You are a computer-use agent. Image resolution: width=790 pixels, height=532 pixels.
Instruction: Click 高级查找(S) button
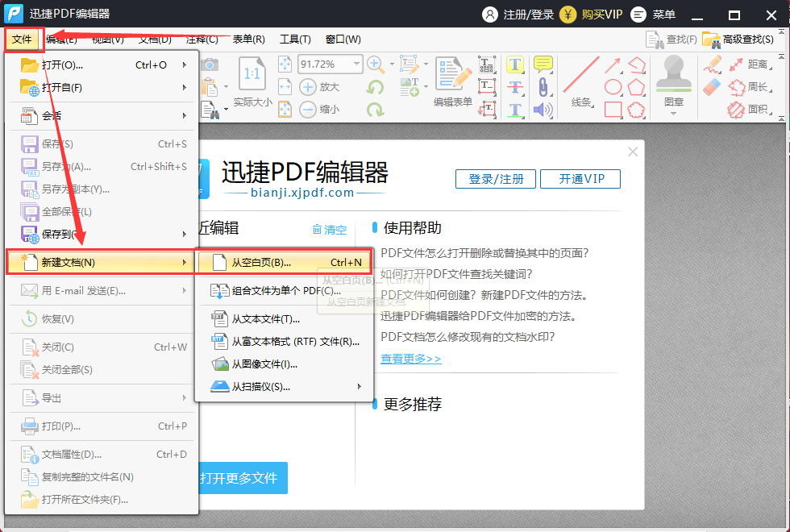738,39
